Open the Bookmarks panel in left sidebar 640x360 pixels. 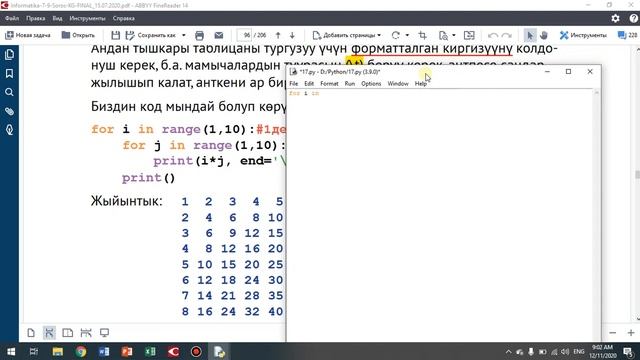[9, 73]
